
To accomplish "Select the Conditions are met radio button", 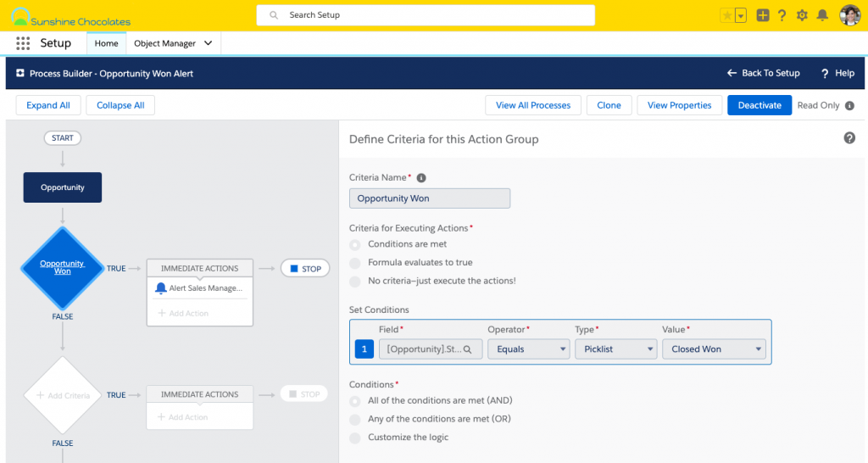I will [355, 244].
